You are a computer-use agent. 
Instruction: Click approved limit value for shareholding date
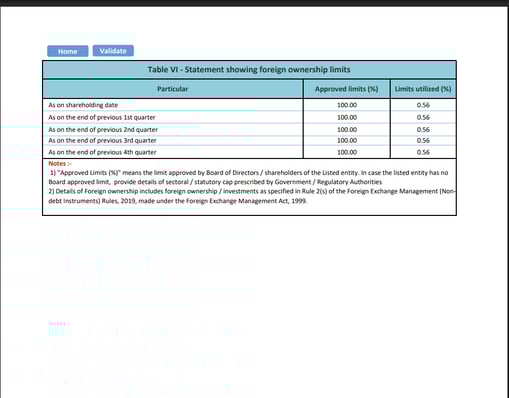point(347,105)
